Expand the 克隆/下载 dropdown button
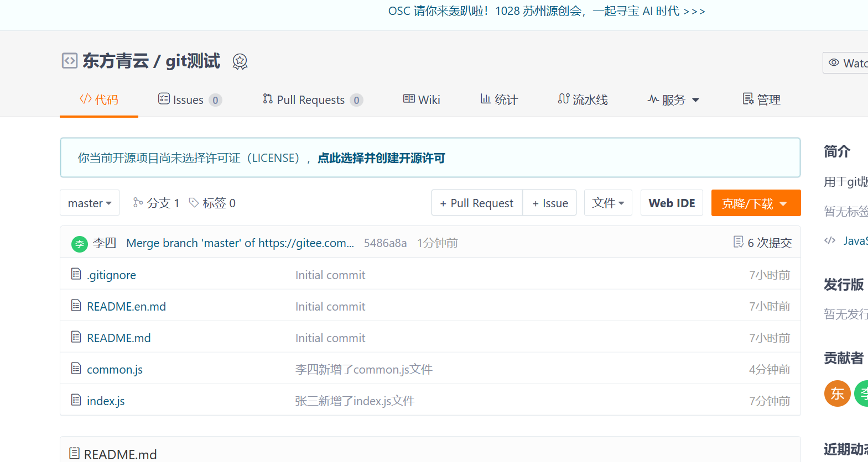868x462 pixels. click(756, 203)
